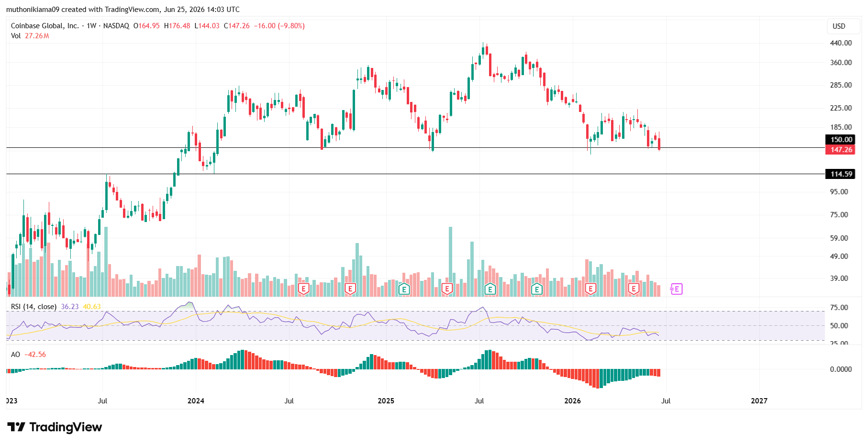The width and height of the screenshot is (868, 445).
Task: Select the change value −16.00 (−9.80%)
Action: click(279, 26)
